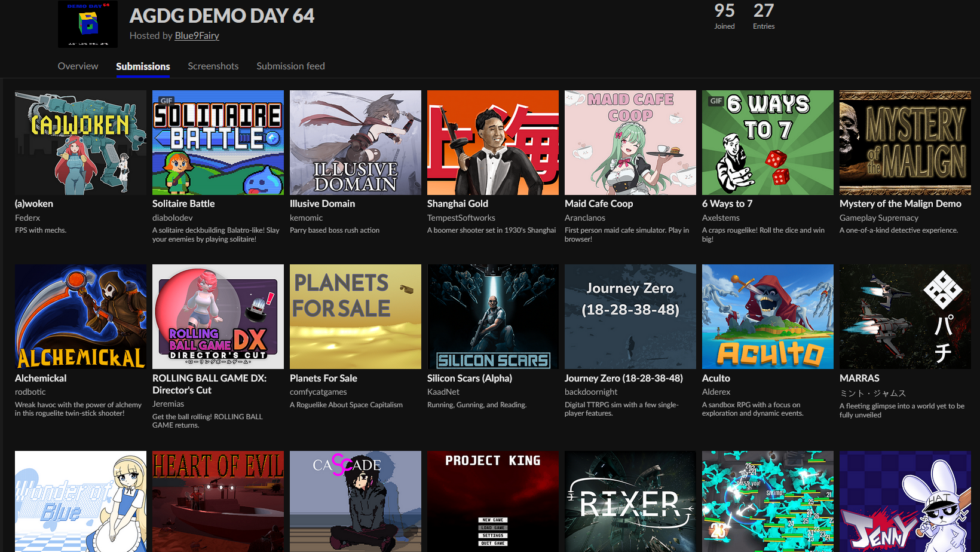View author kemomic's profile

click(306, 218)
